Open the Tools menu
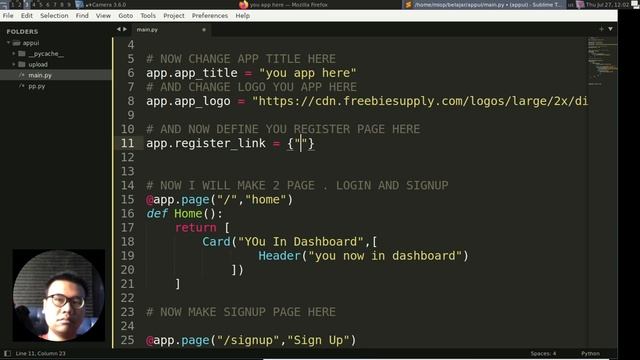 148,16
